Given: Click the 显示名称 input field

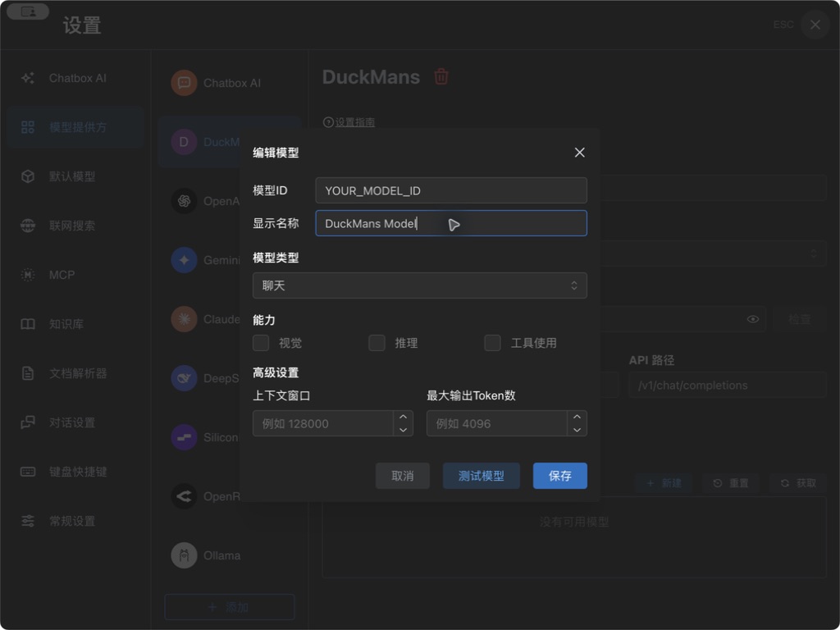Looking at the screenshot, I should pos(451,223).
